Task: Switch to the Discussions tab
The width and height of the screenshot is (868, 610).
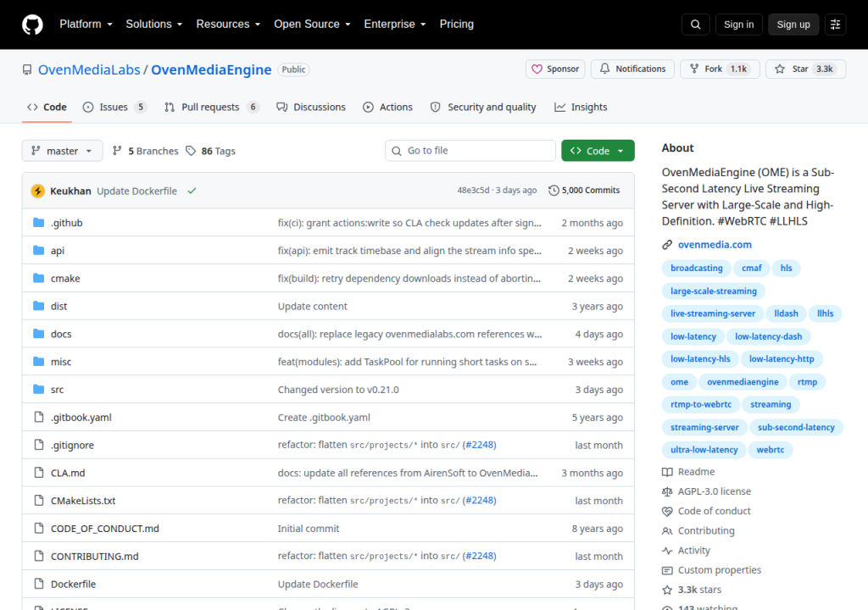Action: 311,107
